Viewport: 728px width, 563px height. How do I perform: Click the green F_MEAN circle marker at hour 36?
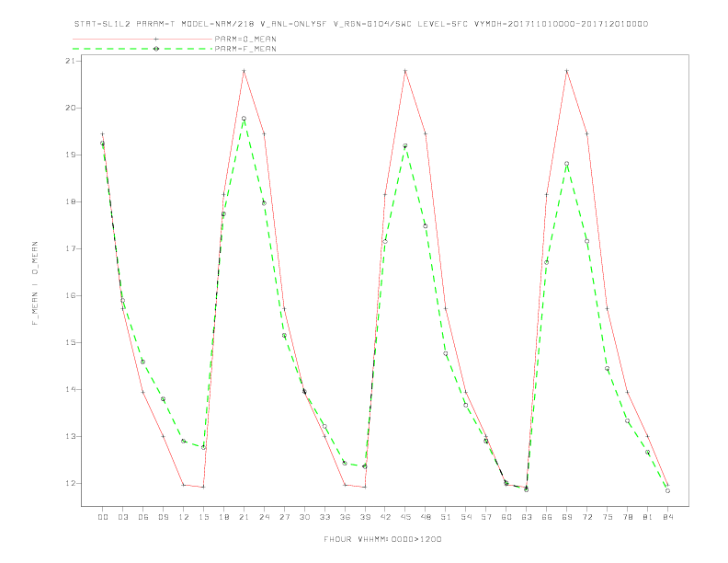(345, 463)
